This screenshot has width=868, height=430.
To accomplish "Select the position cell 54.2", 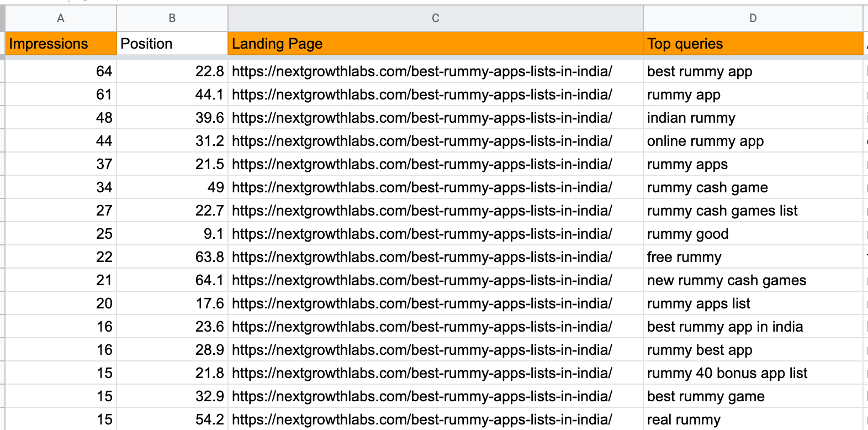I will pyautogui.click(x=172, y=419).
